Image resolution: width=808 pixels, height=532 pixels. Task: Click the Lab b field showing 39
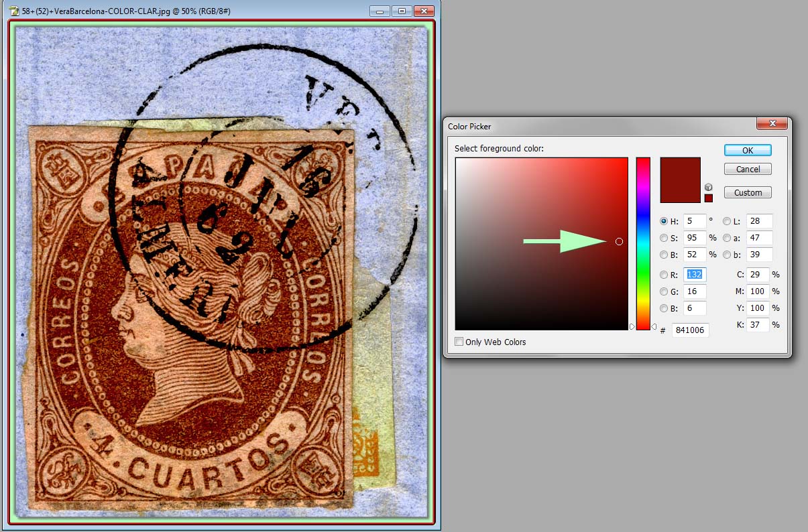759,255
